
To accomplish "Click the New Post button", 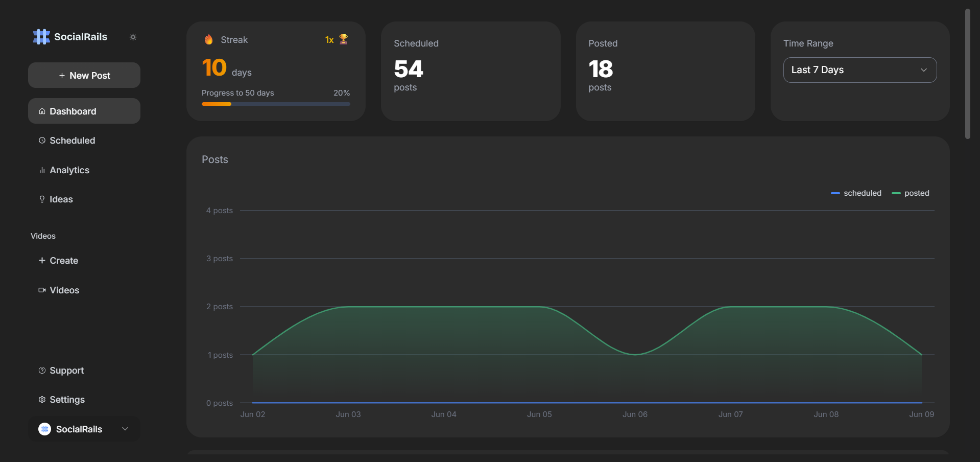I will point(84,75).
